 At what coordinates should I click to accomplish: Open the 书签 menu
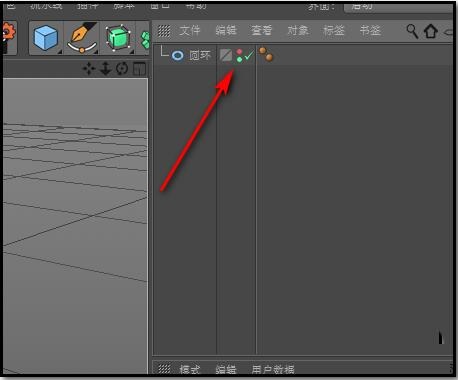coord(370,31)
